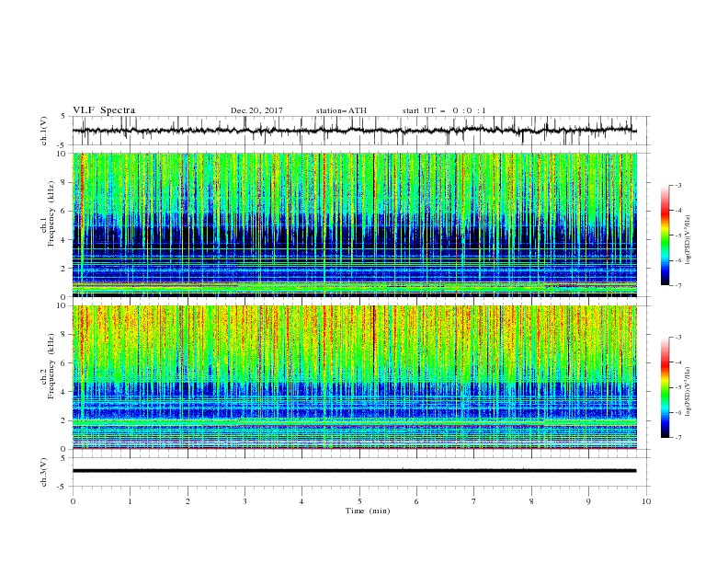Screen dimensions: 728x563
Task: Click the "Time (min)" x-axis label
Action: (x=368, y=511)
